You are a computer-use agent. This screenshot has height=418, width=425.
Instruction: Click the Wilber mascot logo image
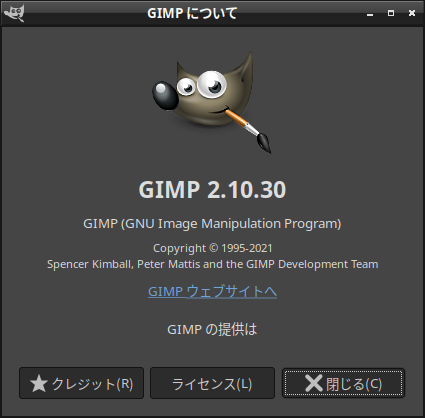click(212, 102)
